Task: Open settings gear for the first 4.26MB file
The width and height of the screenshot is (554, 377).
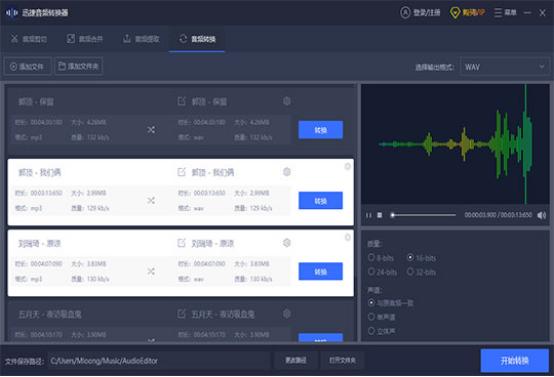Action: pos(287,101)
